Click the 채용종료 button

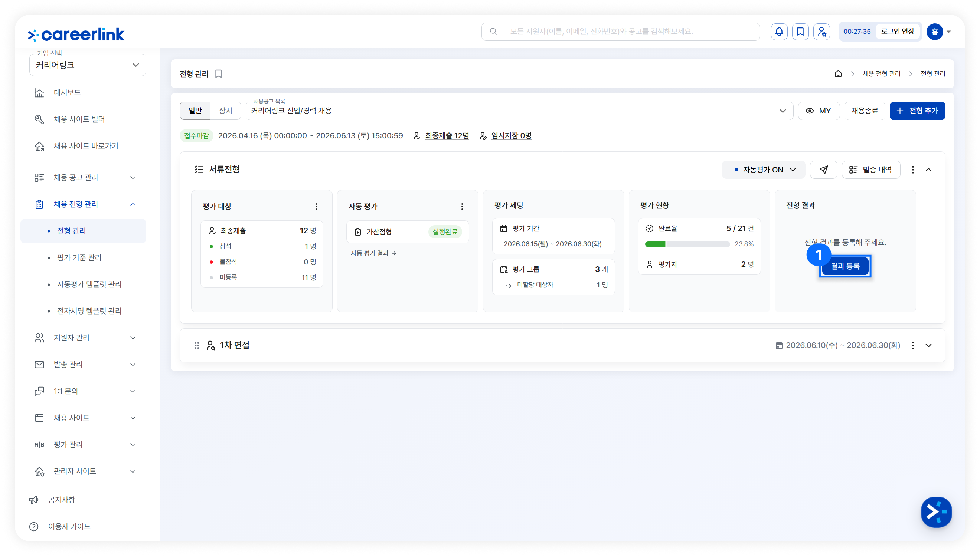[864, 111]
